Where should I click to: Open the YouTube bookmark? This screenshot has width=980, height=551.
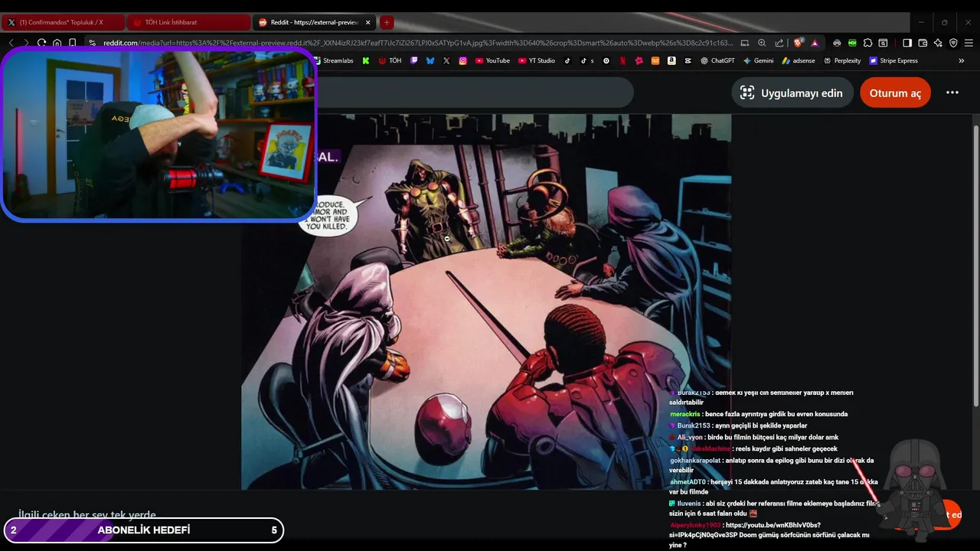[x=492, y=60]
